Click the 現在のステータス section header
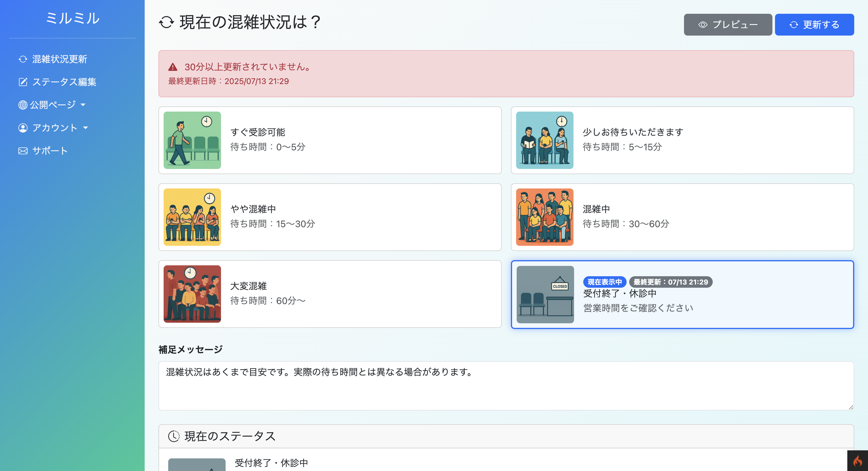Viewport: 868px width, 471px height. [x=506, y=436]
